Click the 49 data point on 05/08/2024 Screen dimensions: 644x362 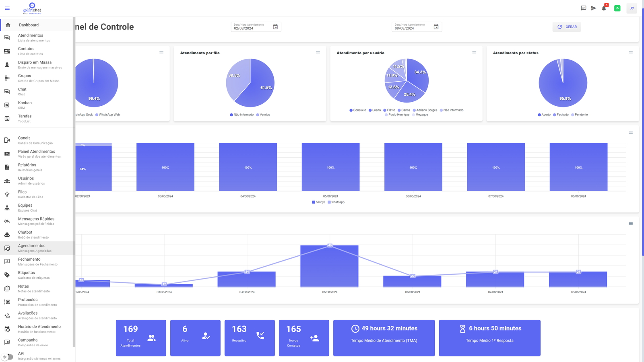pos(330,245)
